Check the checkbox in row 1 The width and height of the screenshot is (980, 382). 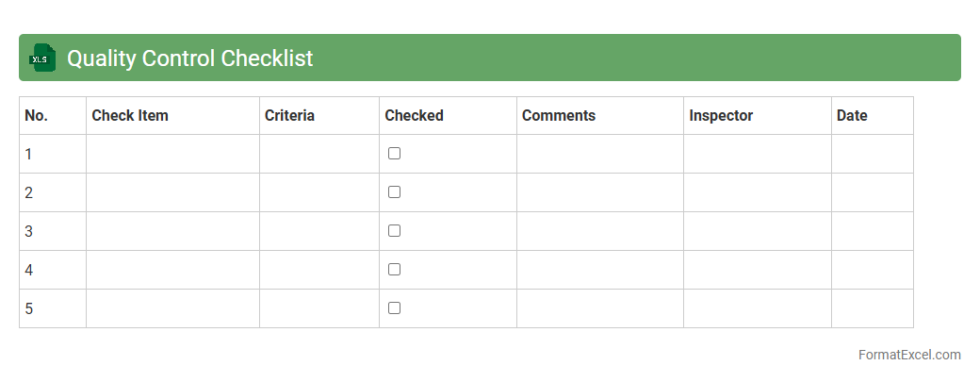(394, 154)
